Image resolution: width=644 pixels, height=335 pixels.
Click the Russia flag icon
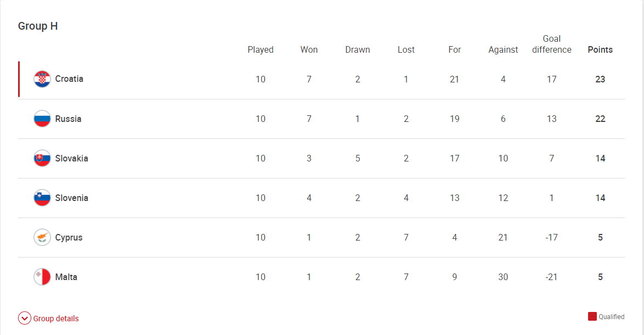pyautogui.click(x=42, y=119)
